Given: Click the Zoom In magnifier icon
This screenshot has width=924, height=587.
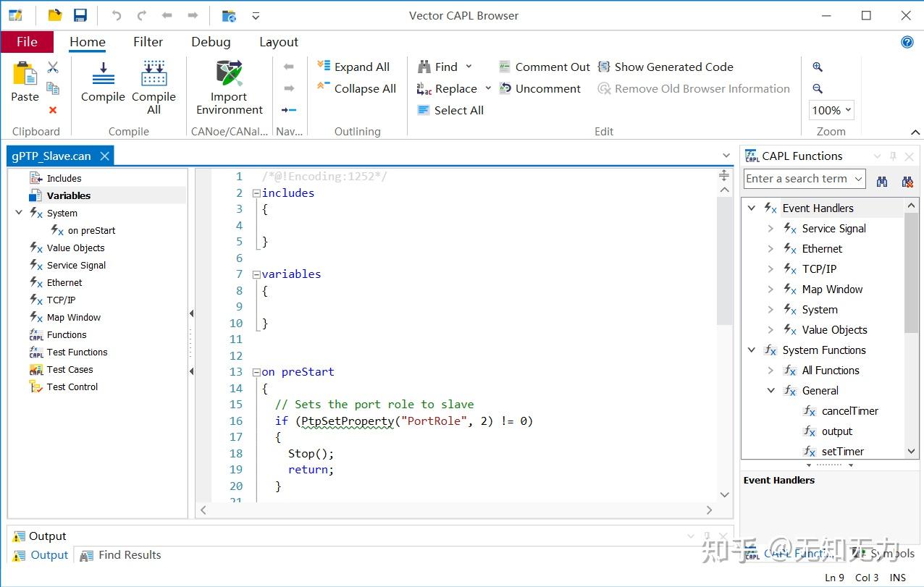Looking at the screenshot, I should pyautogui.click(x=818, y=67).
